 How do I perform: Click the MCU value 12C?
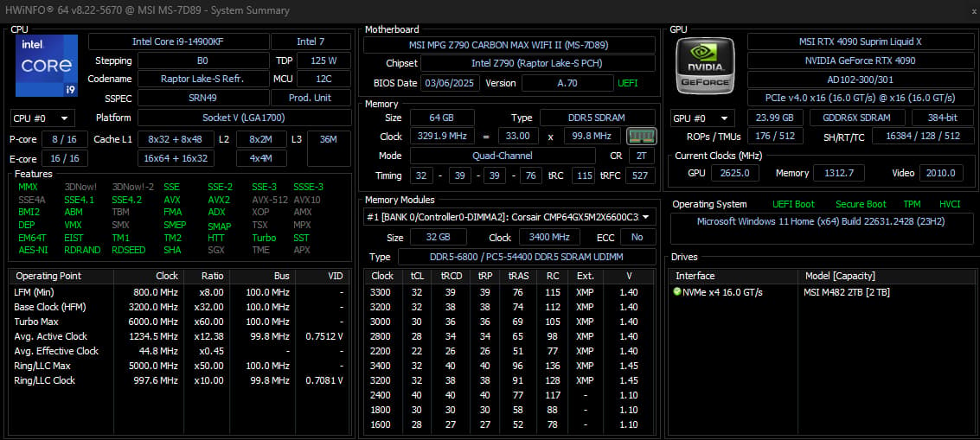(x=323, y=80)
